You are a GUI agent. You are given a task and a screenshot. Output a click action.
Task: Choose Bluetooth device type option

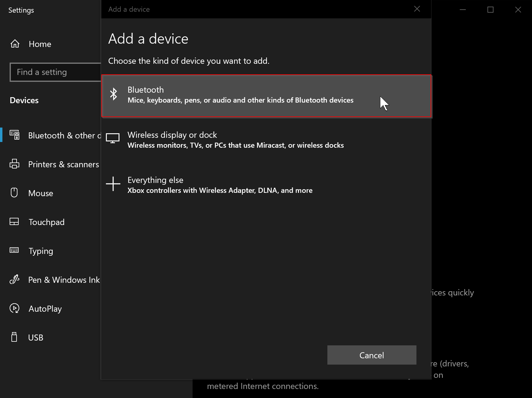pyautogui.click(x=267, y=96)
